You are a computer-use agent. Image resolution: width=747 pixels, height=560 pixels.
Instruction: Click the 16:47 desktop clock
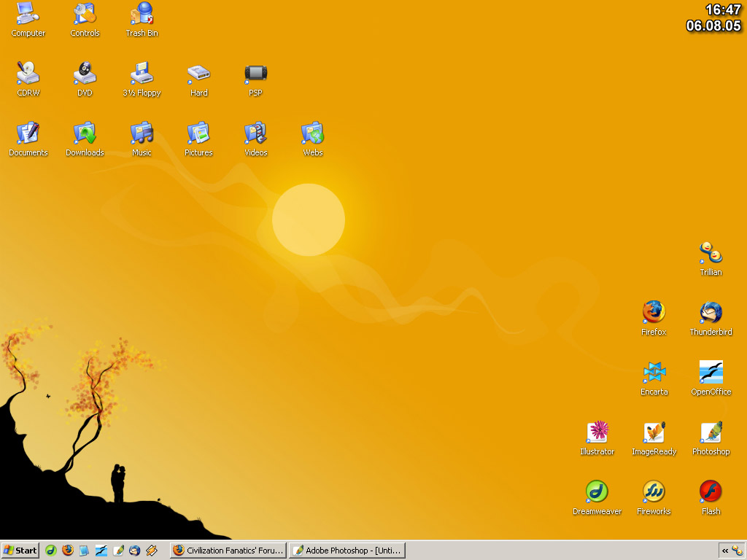[x=723, y=9]
